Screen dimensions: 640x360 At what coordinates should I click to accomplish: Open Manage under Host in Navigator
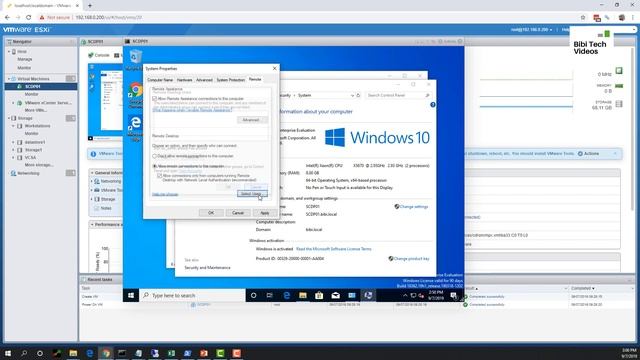(24, 60)
